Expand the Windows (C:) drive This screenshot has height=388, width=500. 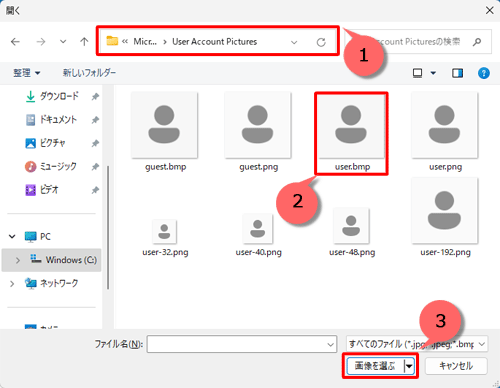point(18,260)
